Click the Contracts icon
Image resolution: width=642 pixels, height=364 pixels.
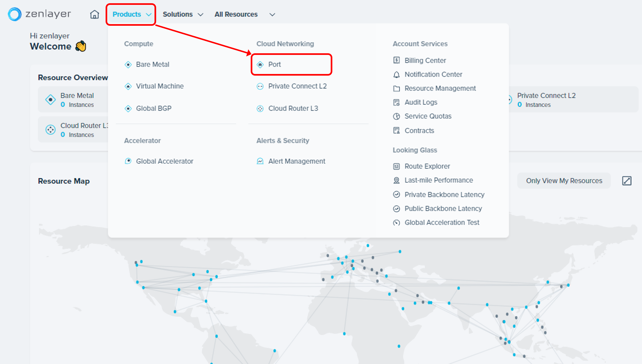coord(396,131)
